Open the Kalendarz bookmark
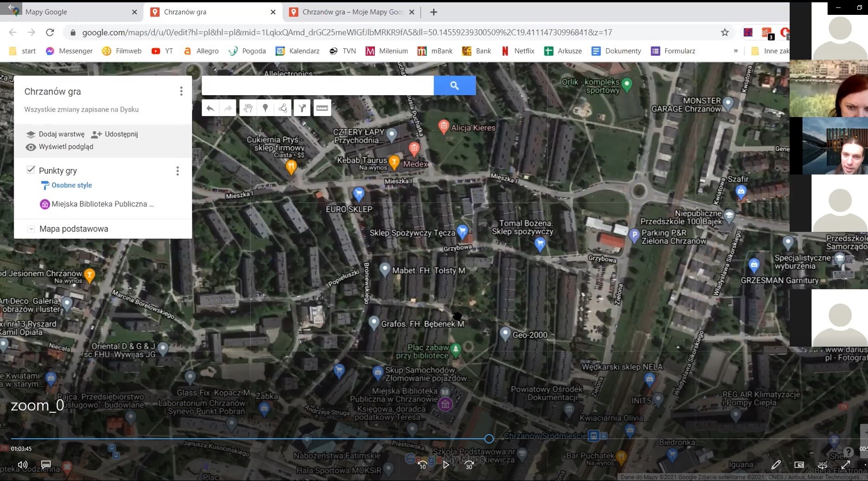 coord(297,51)
